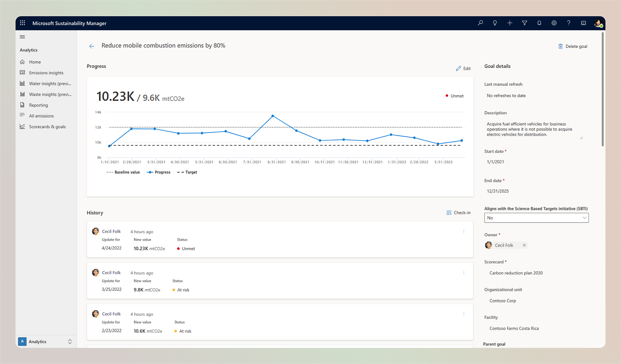Click the Notifications bell icon
Viewport: 621px width, 364px height.
[x=539, y=23]
